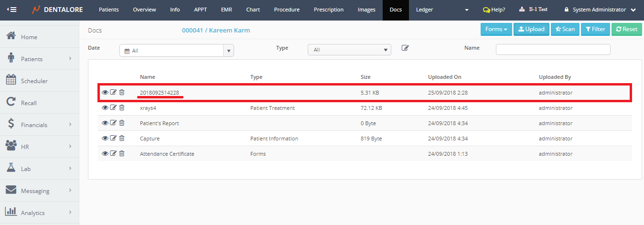Switch to the Prescription tab

(x=328, y=10)
